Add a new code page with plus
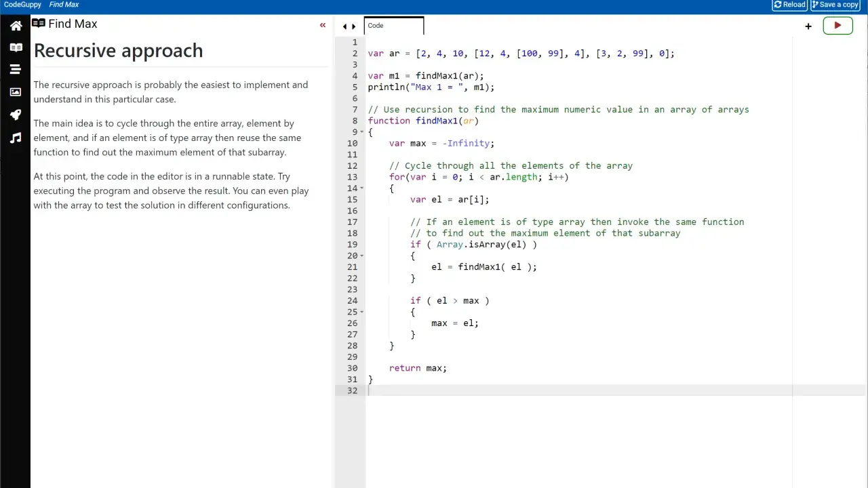 pyautogui.click(x=808, y=26)
